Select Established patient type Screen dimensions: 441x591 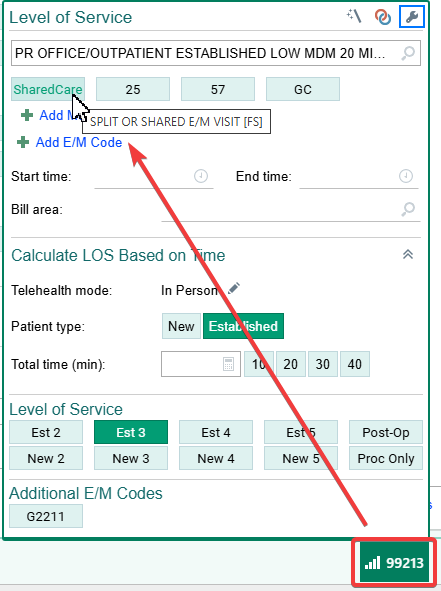[x=243, y=326]
